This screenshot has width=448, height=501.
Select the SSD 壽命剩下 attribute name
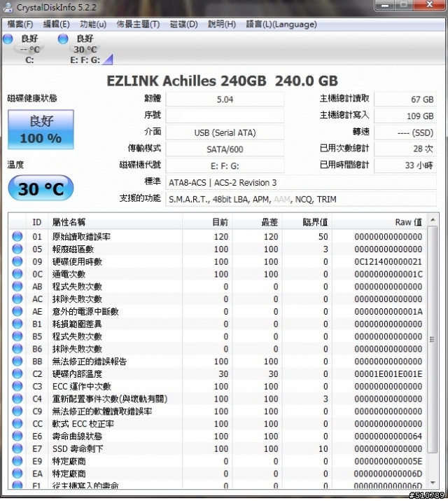(x=78, y=448)
